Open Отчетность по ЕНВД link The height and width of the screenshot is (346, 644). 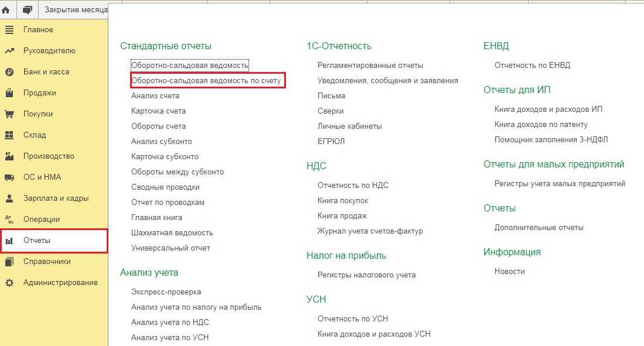click(532, 65)
